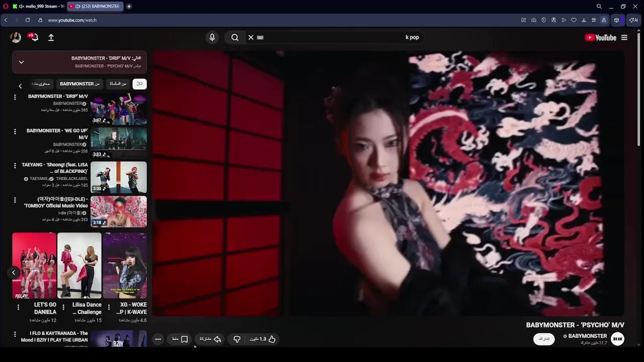Reload the current page

[x=28, y=20]
